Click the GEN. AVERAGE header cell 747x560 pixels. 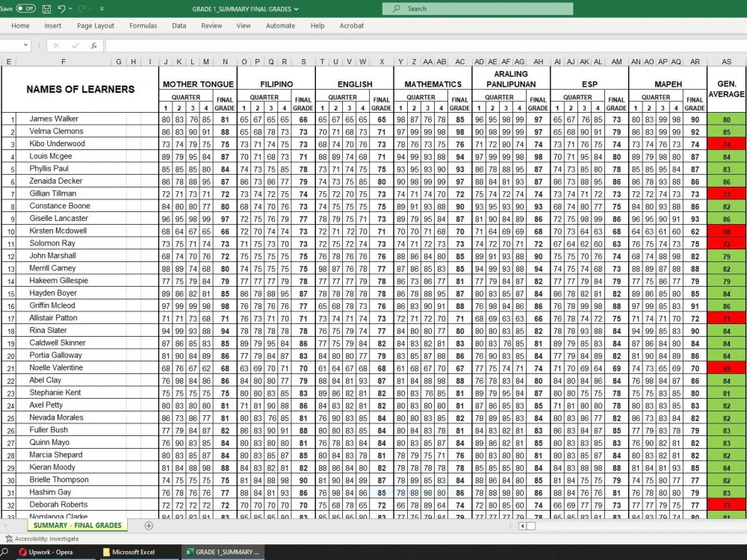click(727, 89)
